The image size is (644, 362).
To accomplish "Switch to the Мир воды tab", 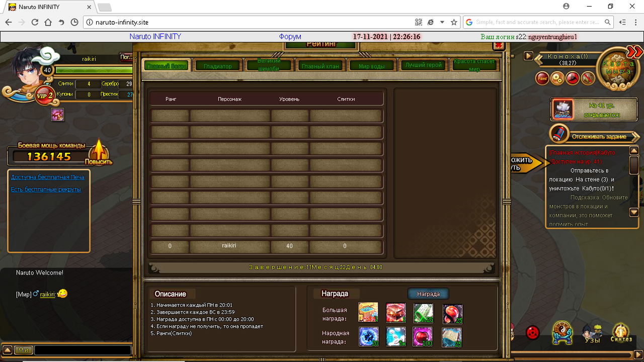I will click(x=371, y=66).
